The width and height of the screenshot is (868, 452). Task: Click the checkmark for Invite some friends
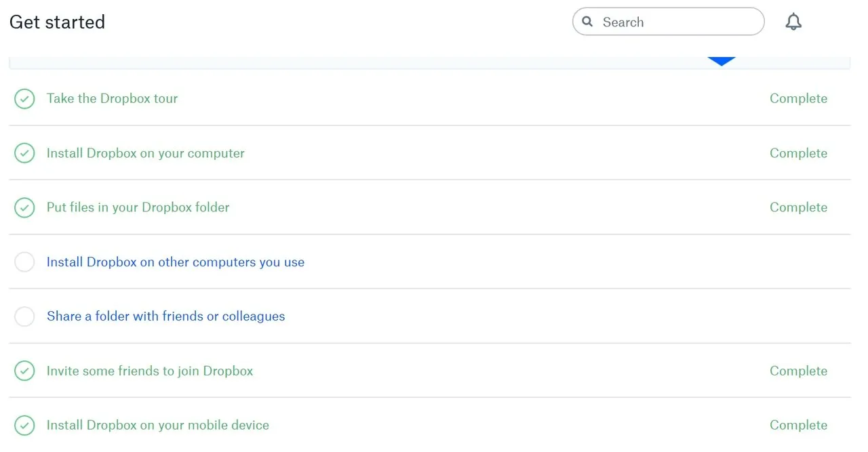coord(24,371)
